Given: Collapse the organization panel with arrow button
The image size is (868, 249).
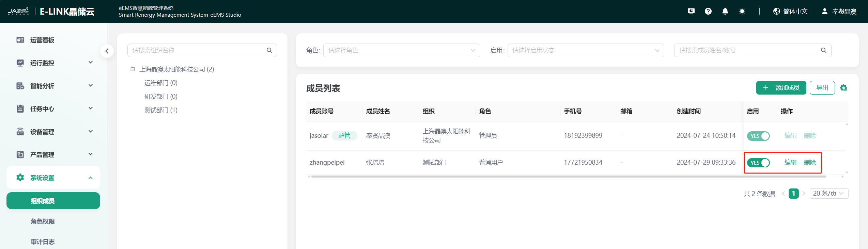Looking at the screenshot, I should pyautogui.click(x=107, y=51).
